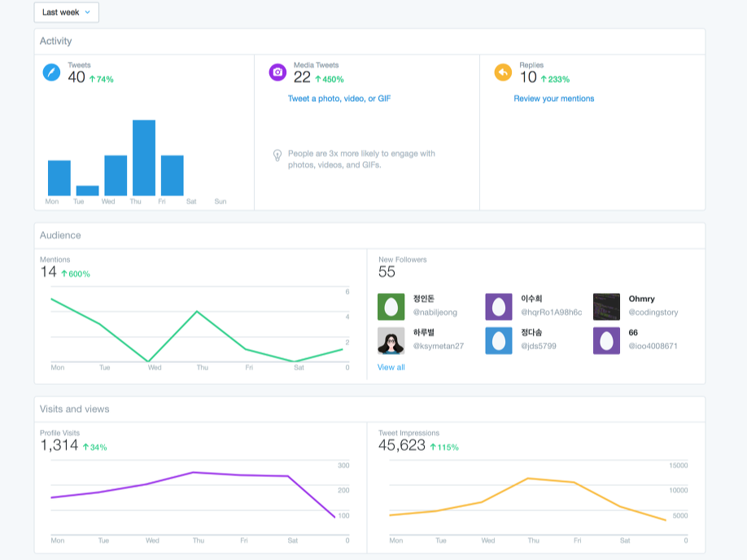This screenshot has height=560, width=747.
Task: Open the purple egg avatar for @ioo4008671
Action: tap(606, 341)
